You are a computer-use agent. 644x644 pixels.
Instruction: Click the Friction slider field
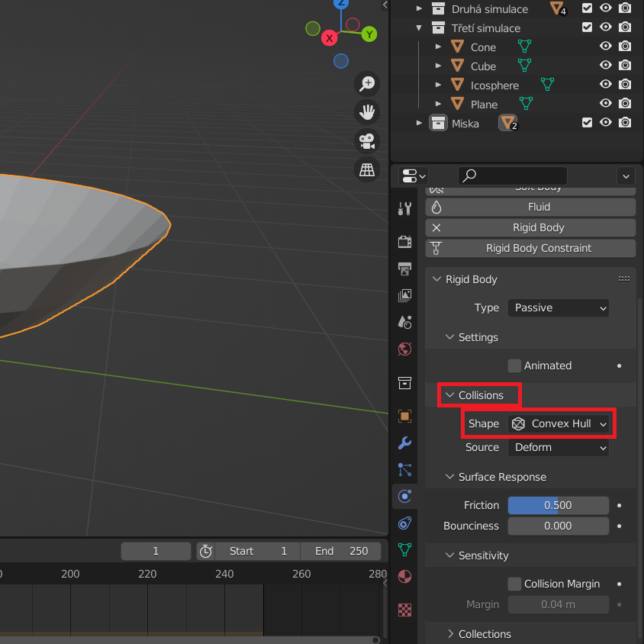[x=558, y=505]
